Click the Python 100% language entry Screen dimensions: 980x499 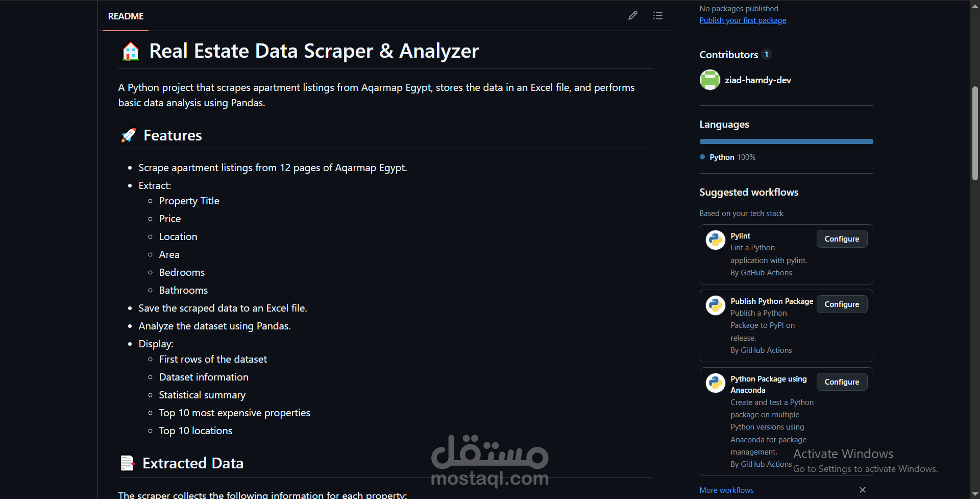[x=727, y=157]
